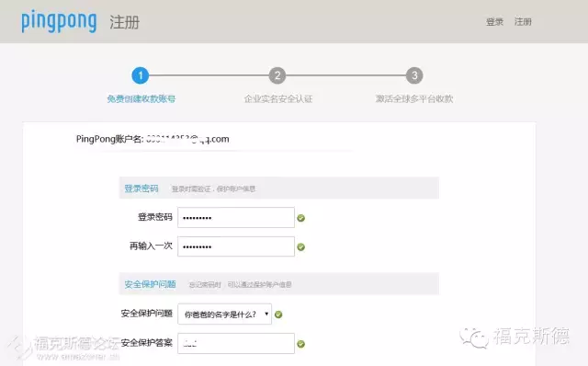
Task: Open the 安全保护问题 dropdown
Action: point(224,315)
